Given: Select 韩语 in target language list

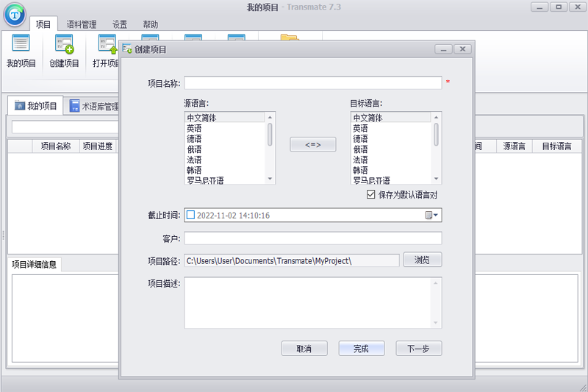Looking at the screenshot, I should [x=391, y=171].
